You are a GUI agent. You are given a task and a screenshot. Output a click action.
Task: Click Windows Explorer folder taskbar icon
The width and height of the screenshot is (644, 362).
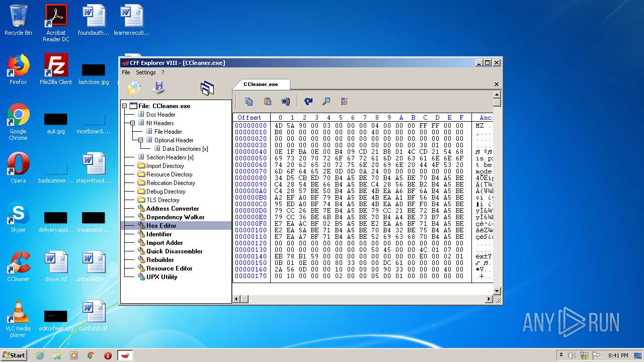[57, 355]
